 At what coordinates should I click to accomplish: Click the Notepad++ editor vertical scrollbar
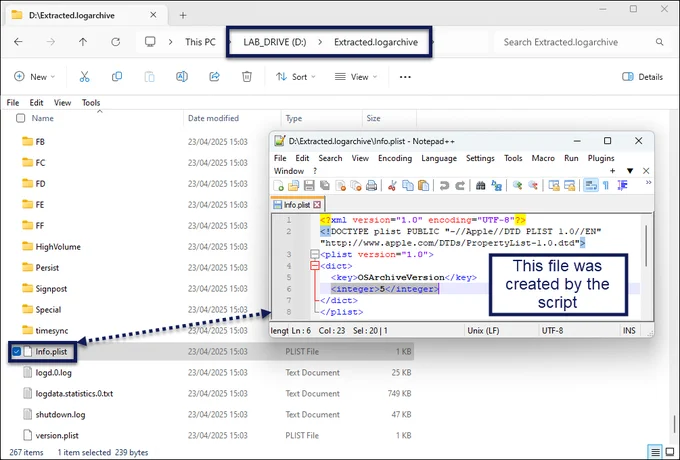[x=646, y=245]
